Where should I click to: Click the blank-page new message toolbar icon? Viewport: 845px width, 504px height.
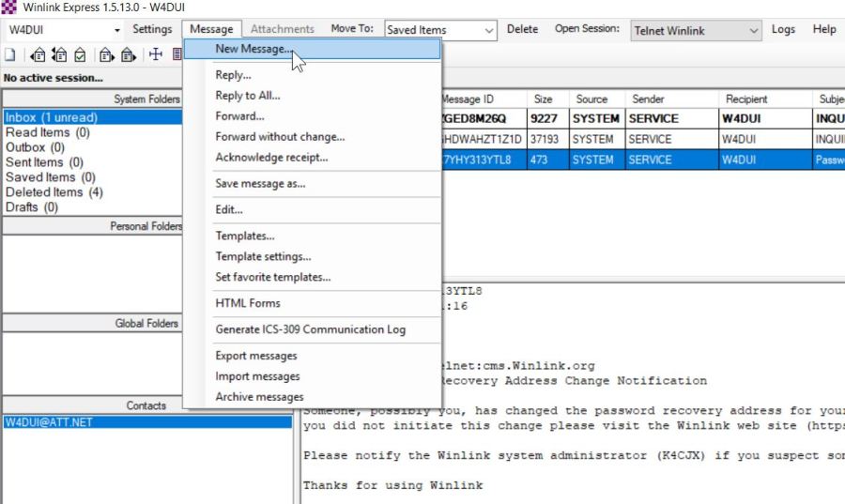click(9, 54)
